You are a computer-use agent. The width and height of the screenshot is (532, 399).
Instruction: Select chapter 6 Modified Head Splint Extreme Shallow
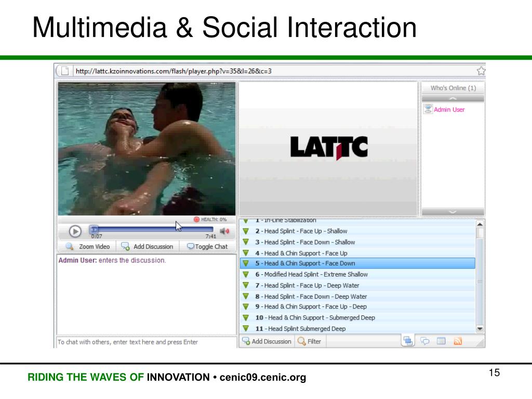(x=357, y=274)
